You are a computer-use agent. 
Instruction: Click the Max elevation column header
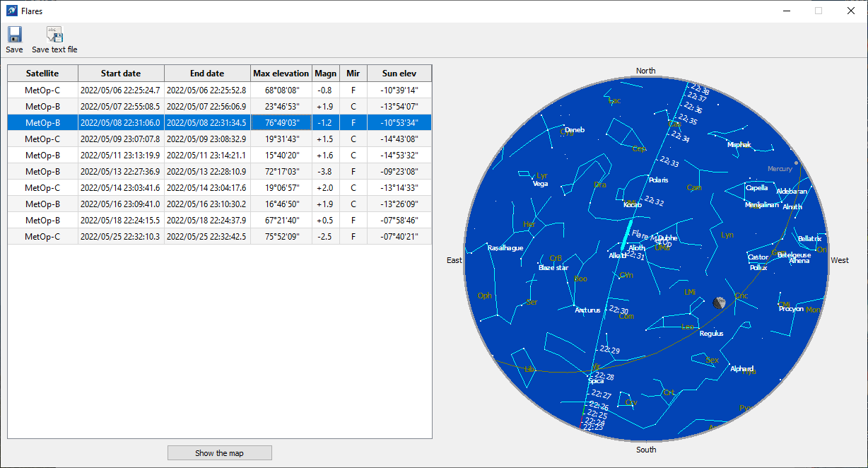point(281,74)
